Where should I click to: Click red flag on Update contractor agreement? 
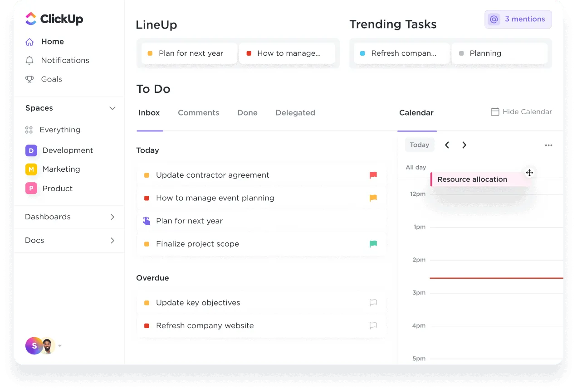(373, 175)
